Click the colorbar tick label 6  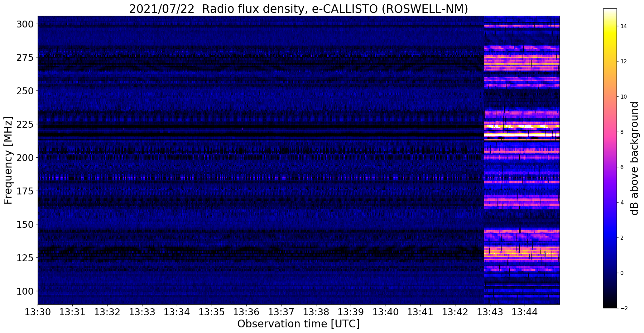[x=622, y=167]
